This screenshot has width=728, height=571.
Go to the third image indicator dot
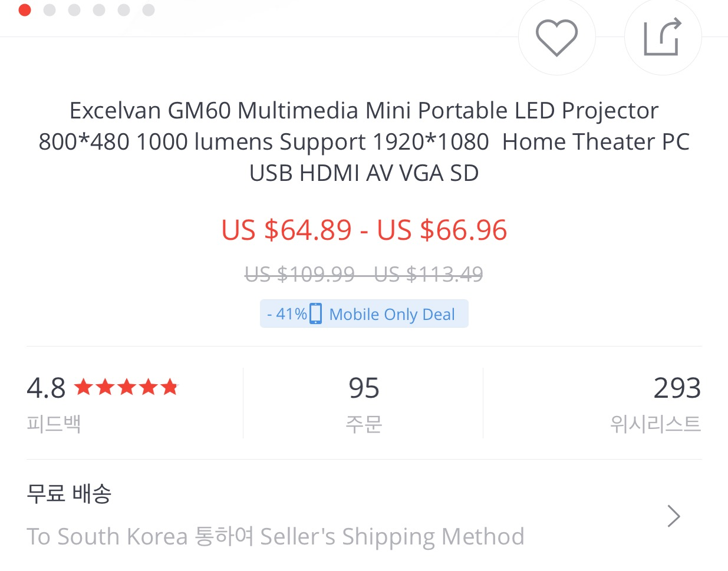[74, 10]
